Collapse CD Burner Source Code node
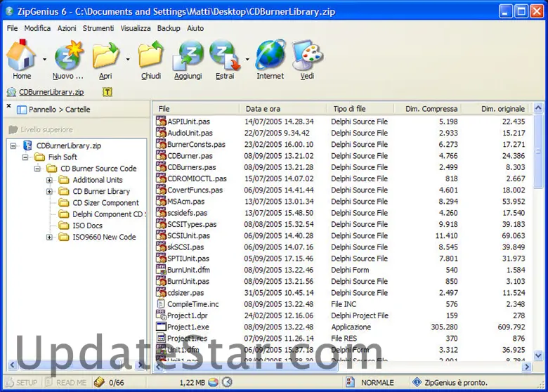This screenshot has width=548, height=392. point(37,169)
